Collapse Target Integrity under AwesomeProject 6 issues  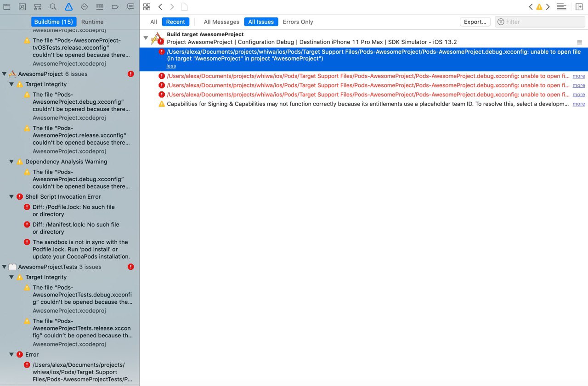(12, 84)
